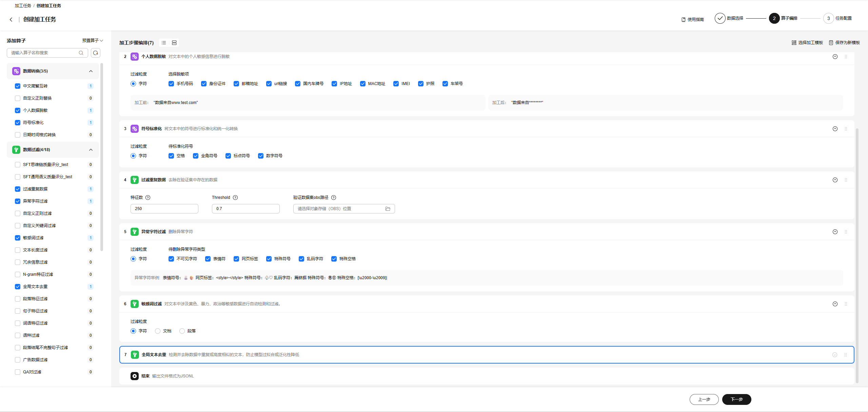The width and height of the screenshot is (868, 412).
Task: Click the back arrow beside 创建加工任务
Action: pos(11,20)
